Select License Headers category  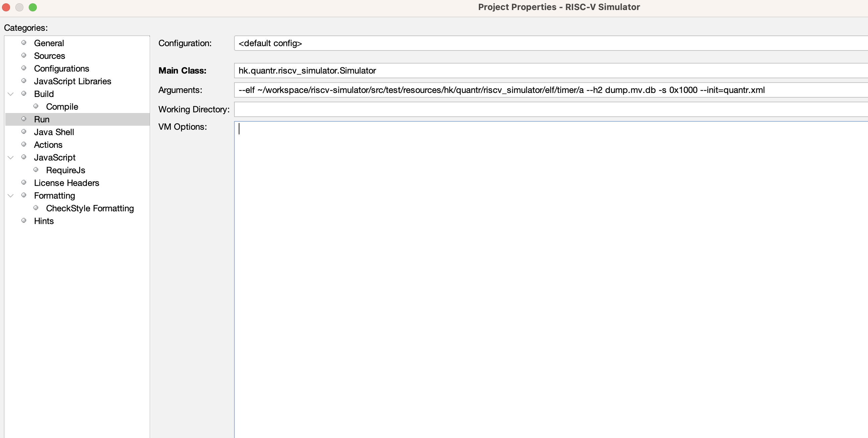point(67,183)
